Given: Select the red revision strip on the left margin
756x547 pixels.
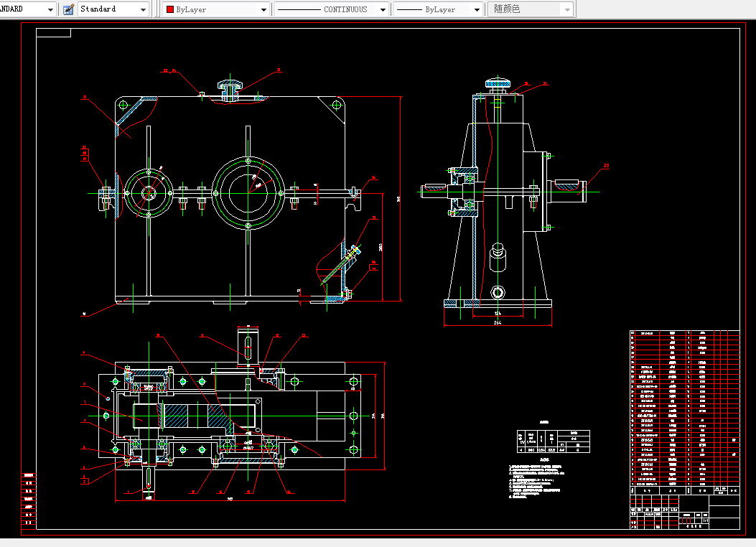Looking at the screenshot, I should pyautogui.click(x=29, y=500).
